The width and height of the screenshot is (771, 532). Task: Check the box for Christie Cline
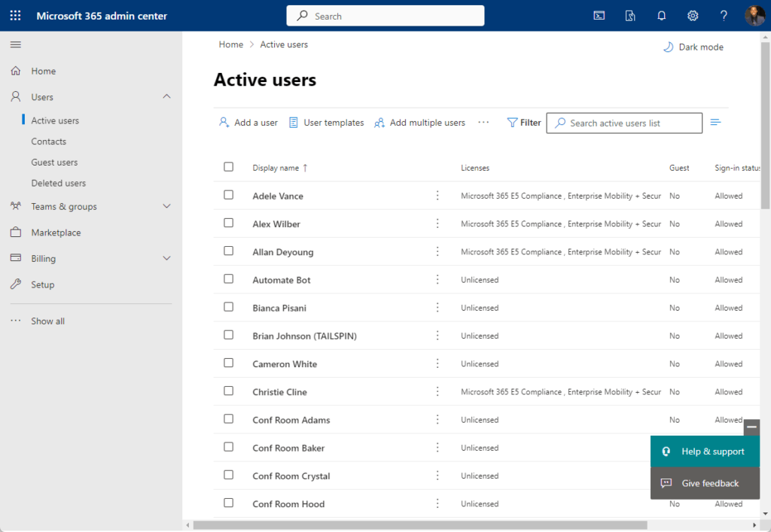click(x=229, y=391)
